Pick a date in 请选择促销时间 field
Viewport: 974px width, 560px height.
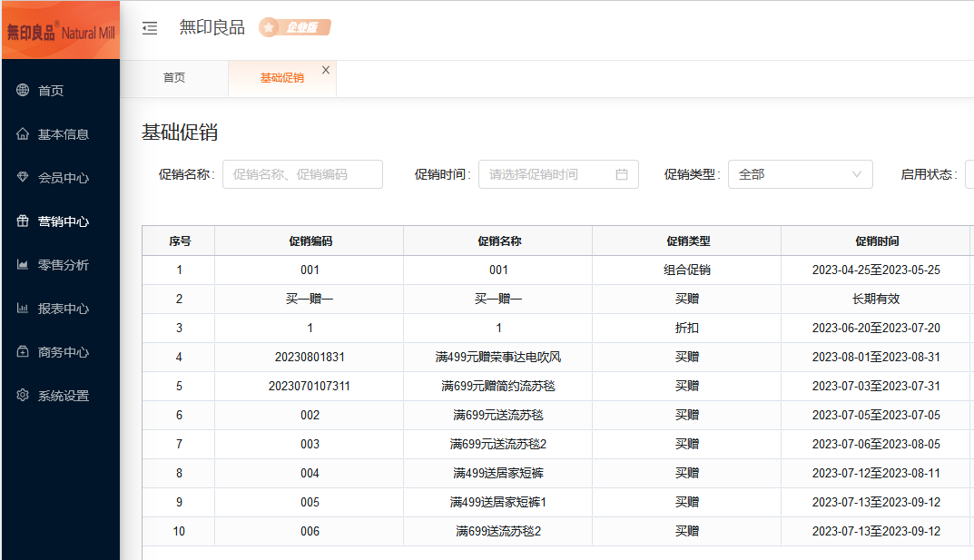[x=549, y=174]
